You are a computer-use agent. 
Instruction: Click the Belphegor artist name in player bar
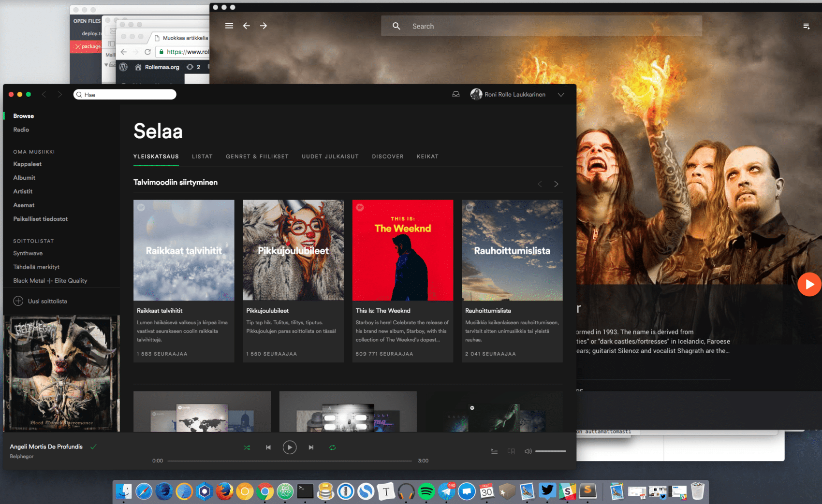22,456
